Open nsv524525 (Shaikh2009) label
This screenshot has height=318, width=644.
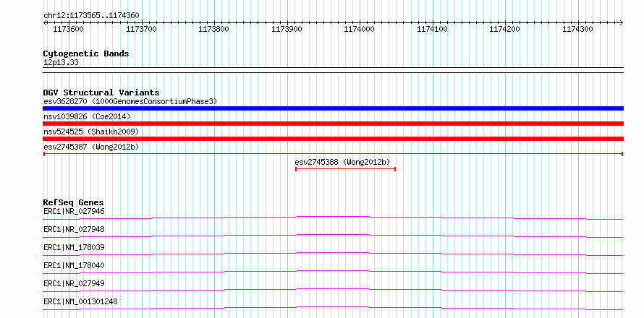tap(91, 132)
